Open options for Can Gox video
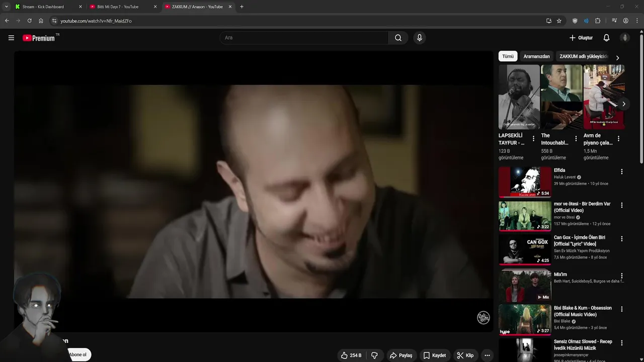Screen dimensions: 644x362 [x=622, y=239]
